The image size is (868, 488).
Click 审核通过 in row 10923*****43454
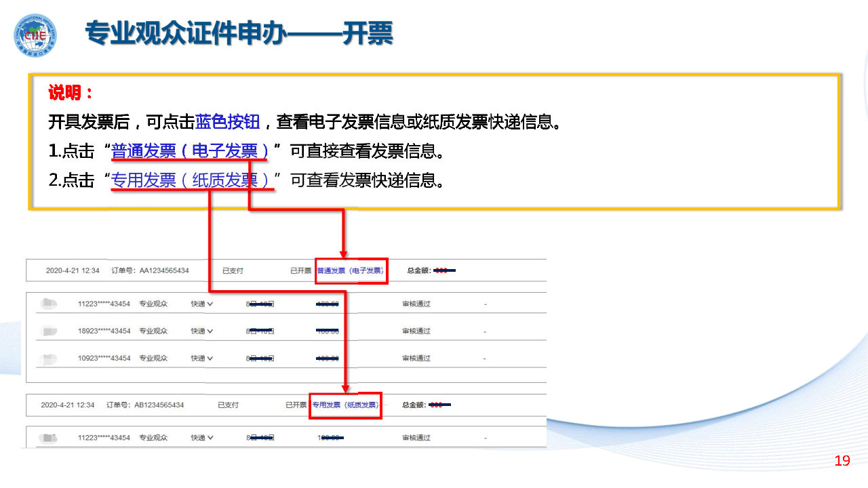[x=416, y=358]
